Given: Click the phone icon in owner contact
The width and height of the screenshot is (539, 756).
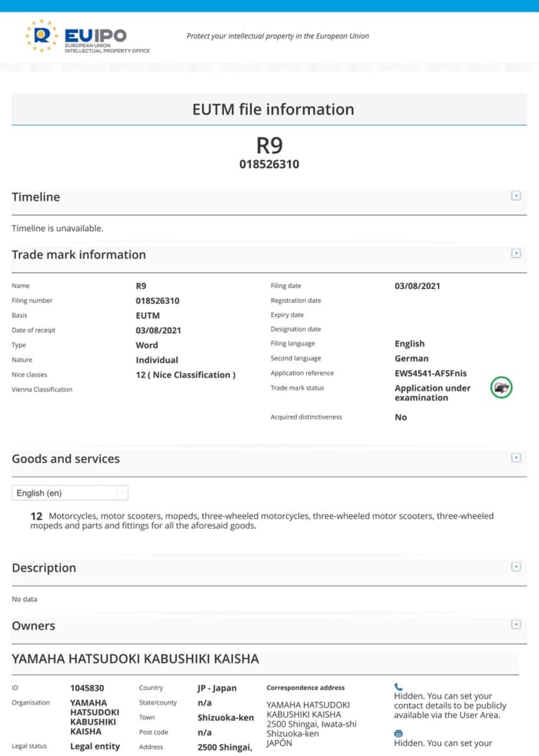Looking at the screenshot, I should (399, 687).
